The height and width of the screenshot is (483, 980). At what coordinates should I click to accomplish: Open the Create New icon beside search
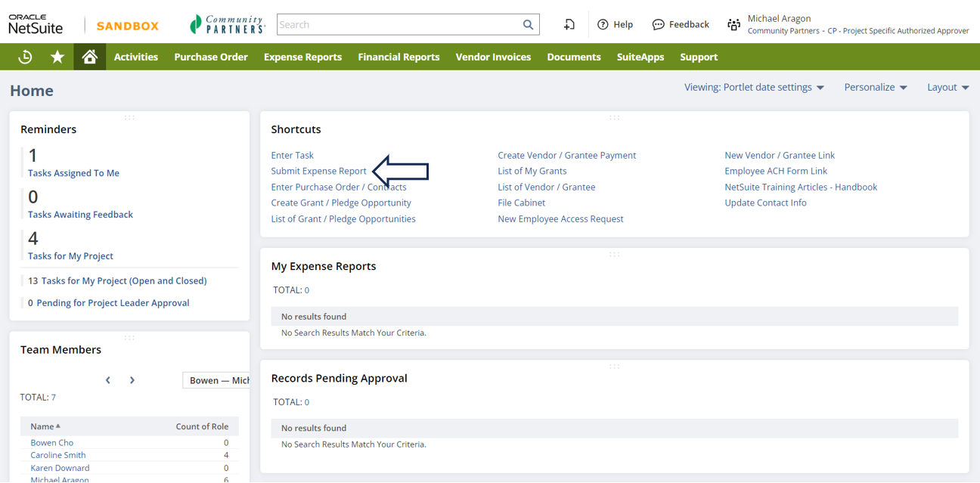tap(569, 25)
